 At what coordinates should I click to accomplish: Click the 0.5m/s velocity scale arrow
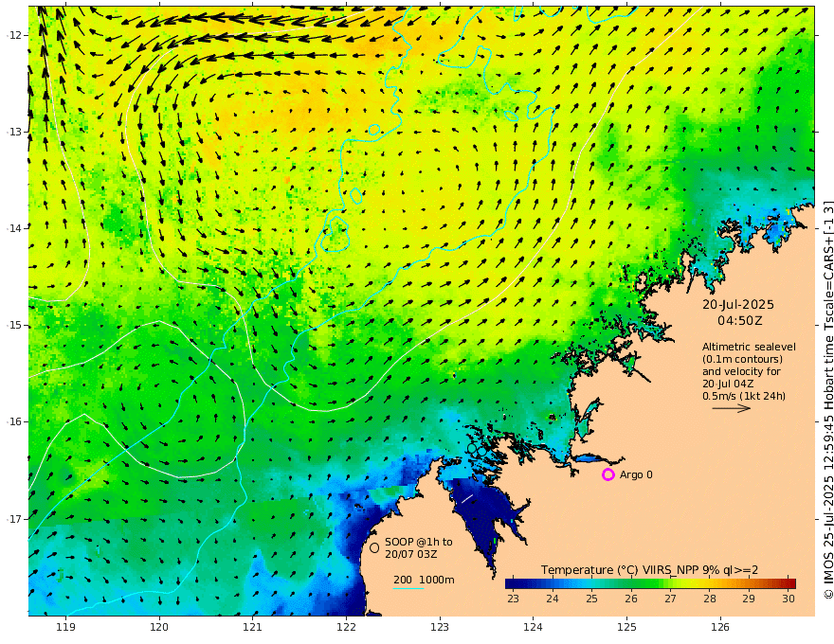(x=731, y=408)
